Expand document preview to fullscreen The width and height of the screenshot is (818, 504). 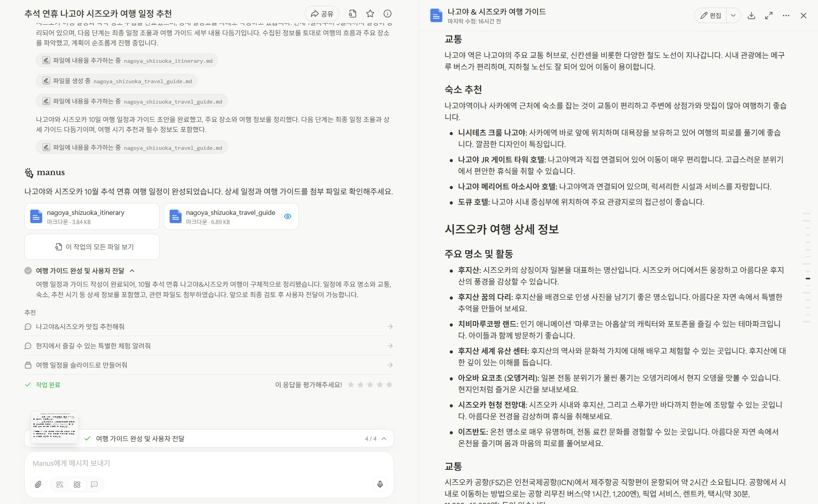tap(769, 16)
